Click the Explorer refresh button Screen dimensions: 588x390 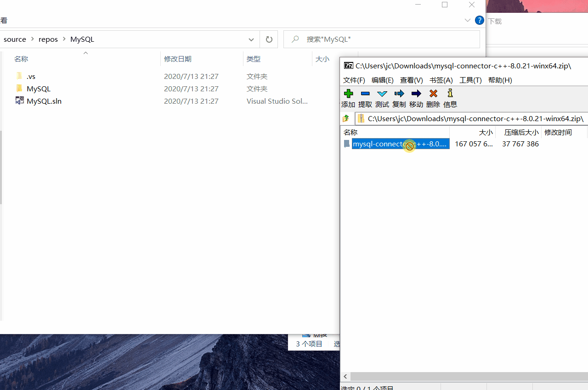[269, 39]
